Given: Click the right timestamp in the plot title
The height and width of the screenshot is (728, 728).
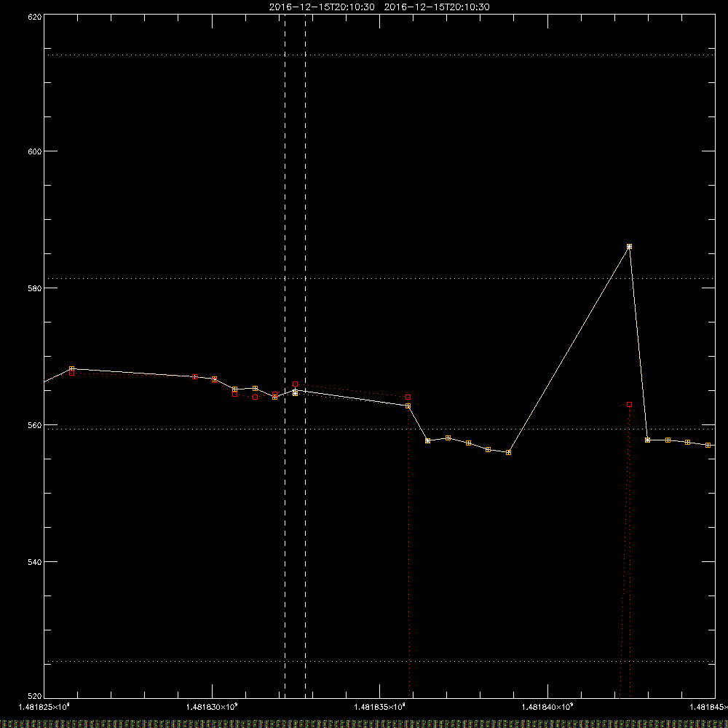Looking at the screenshot, I should [x=437, y=7].
